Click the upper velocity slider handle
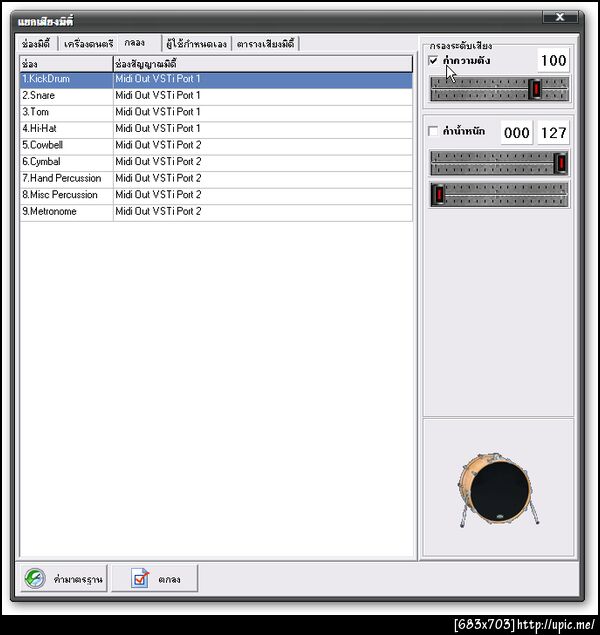 (x=561, y=163)
